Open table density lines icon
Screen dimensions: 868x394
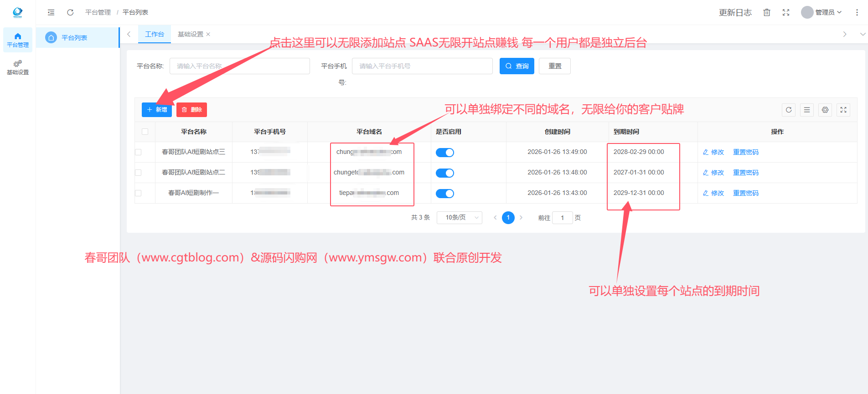[x=807, y=110]
